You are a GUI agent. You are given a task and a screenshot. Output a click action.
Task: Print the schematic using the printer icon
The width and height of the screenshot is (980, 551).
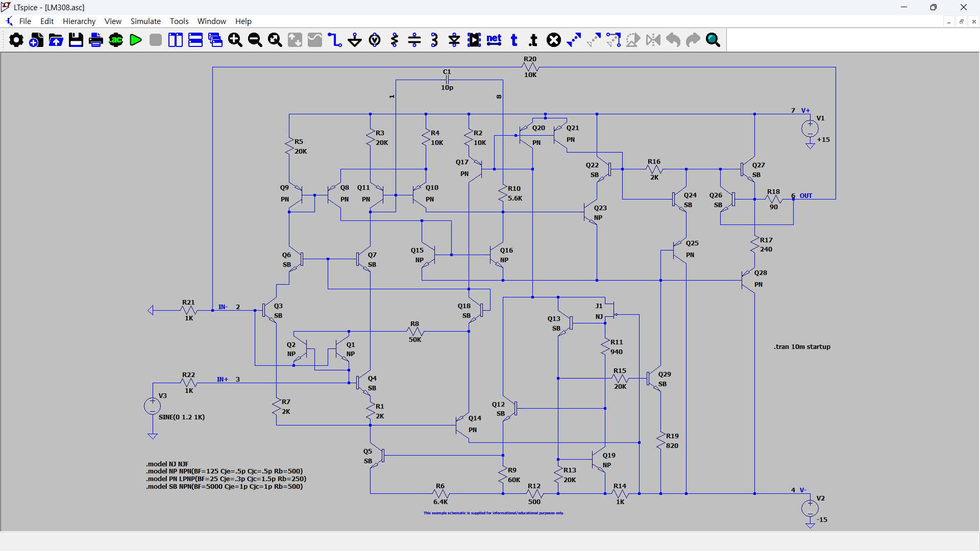96,40
